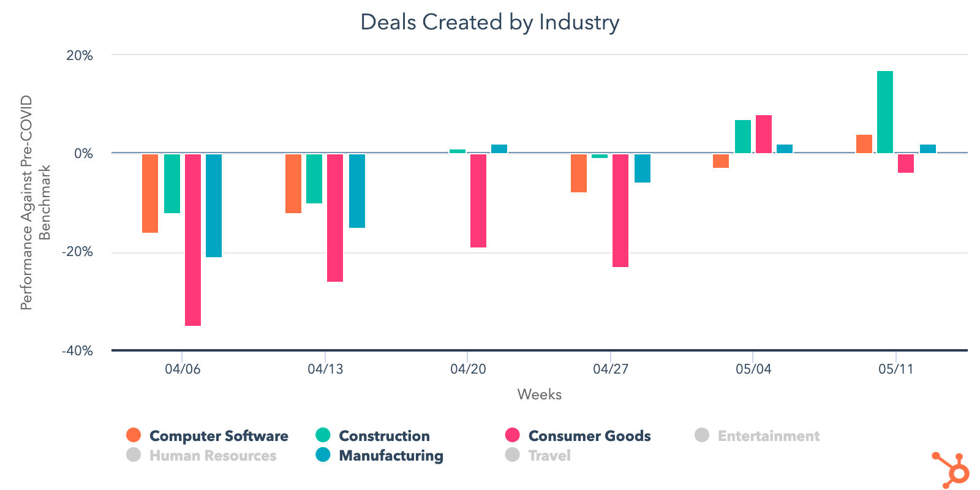Viewport: 980px width, 490px height.
Task: Click the HubSpot sprocket logo
Action: pos(951,470)
